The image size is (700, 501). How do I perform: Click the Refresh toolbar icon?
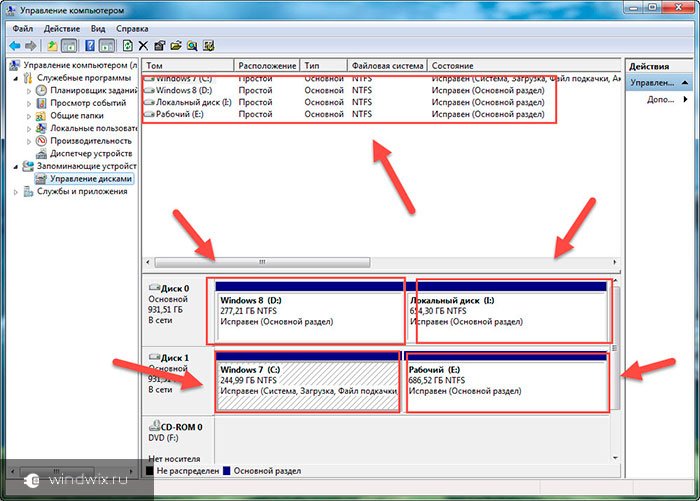coord(128,46)
